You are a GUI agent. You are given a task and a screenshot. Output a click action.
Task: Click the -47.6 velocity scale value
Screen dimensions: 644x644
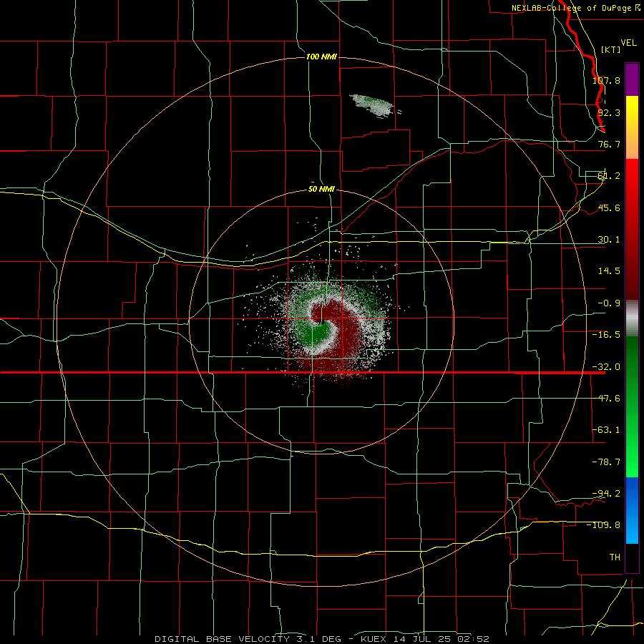click(606, 399)
